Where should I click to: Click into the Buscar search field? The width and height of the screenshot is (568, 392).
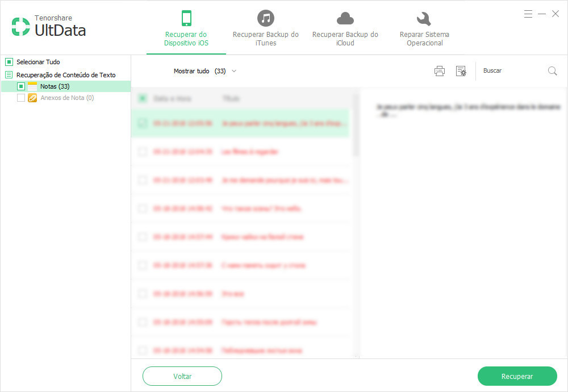point(511,71)
